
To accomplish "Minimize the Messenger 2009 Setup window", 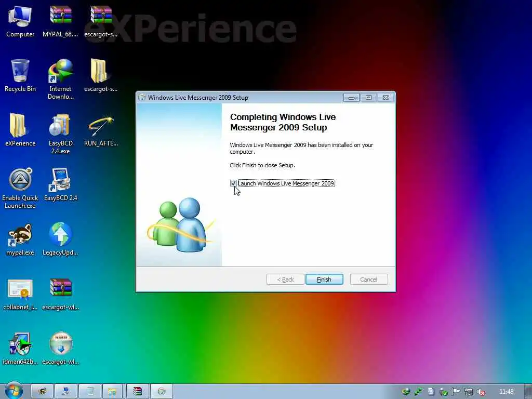I will click(x=352, y=98).
